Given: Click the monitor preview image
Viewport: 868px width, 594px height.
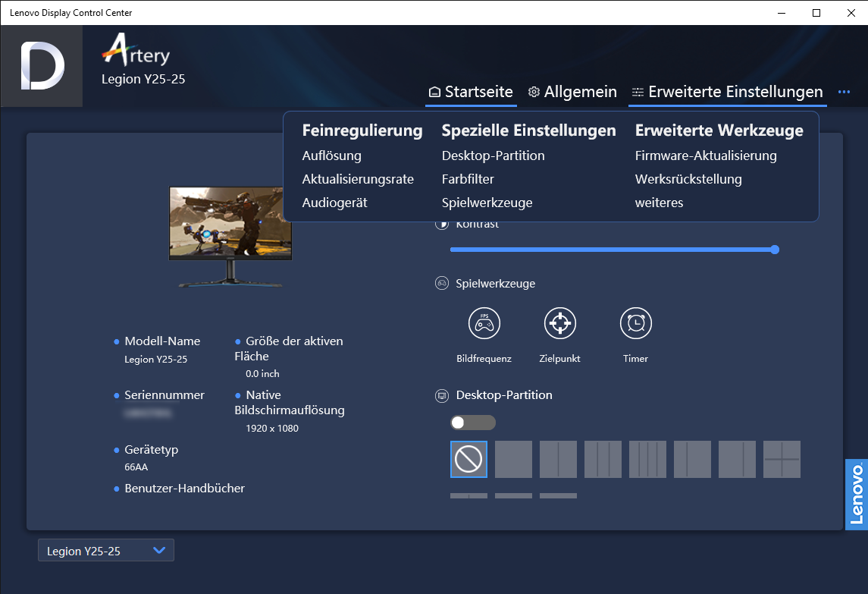Looking at the screenshot, I should [230, 237].
